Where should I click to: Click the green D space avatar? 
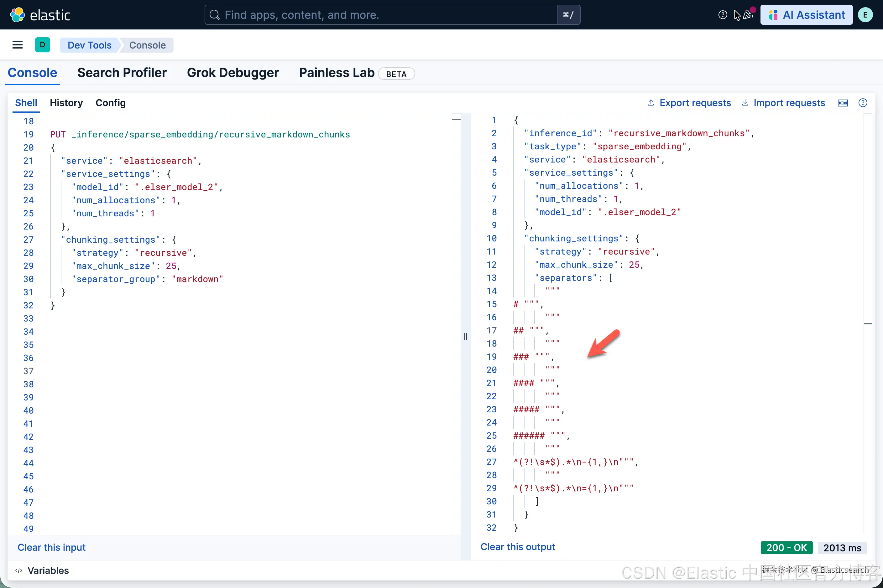pos(42,45)
